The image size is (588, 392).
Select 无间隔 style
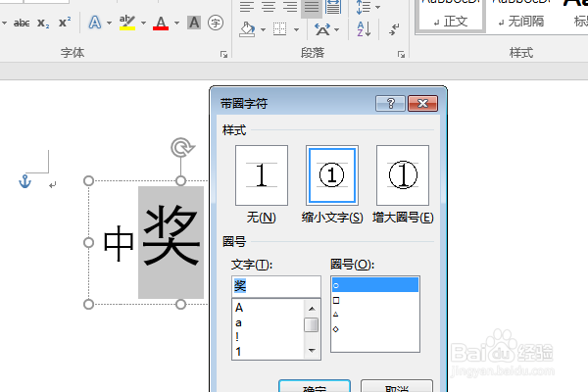coord(521,16)
